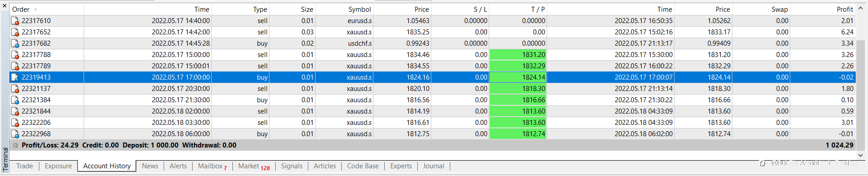Switch to the Journal tab
The height and width of the screenshot is (176, 868).
click(434, 166)
